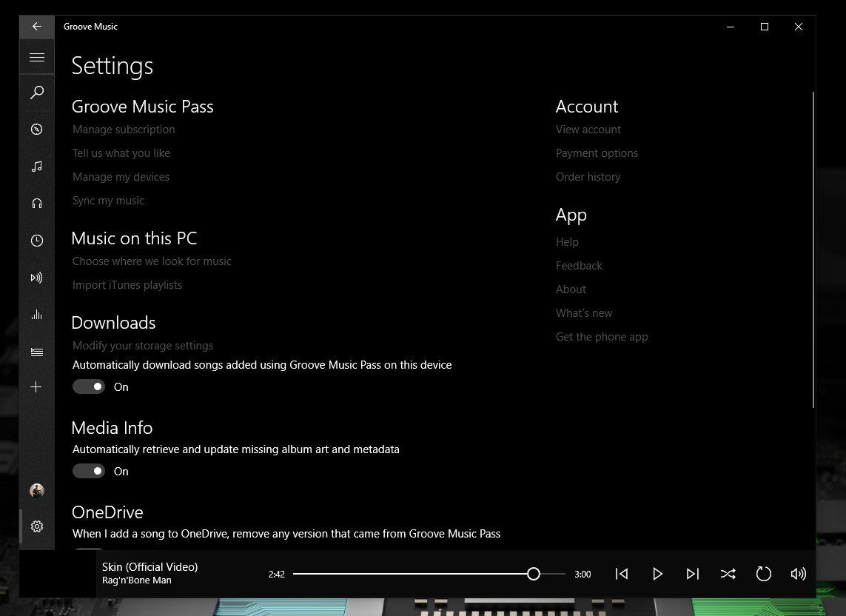Open View account under Account
Screen dimensions: 846x616
pos(588,129)
